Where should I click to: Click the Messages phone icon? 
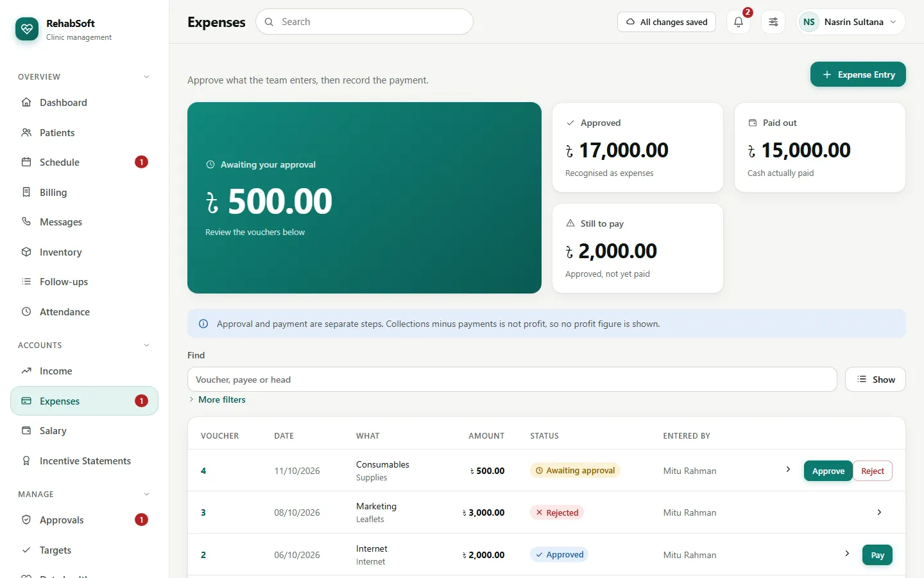pos(26,222)
